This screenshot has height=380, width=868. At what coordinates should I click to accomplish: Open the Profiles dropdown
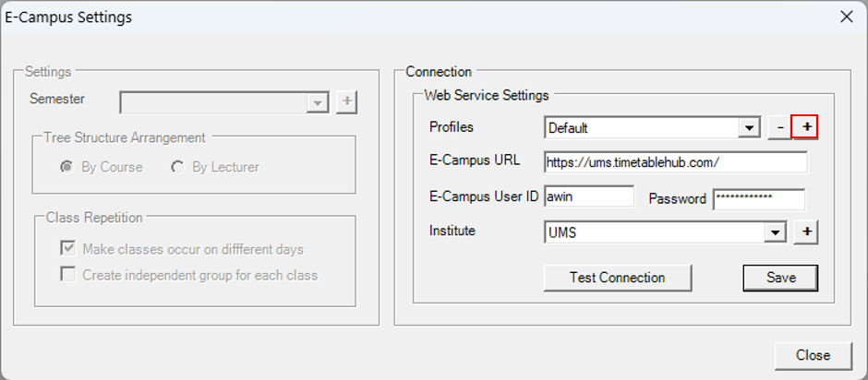pyautogui.click(x=749, y=128)
